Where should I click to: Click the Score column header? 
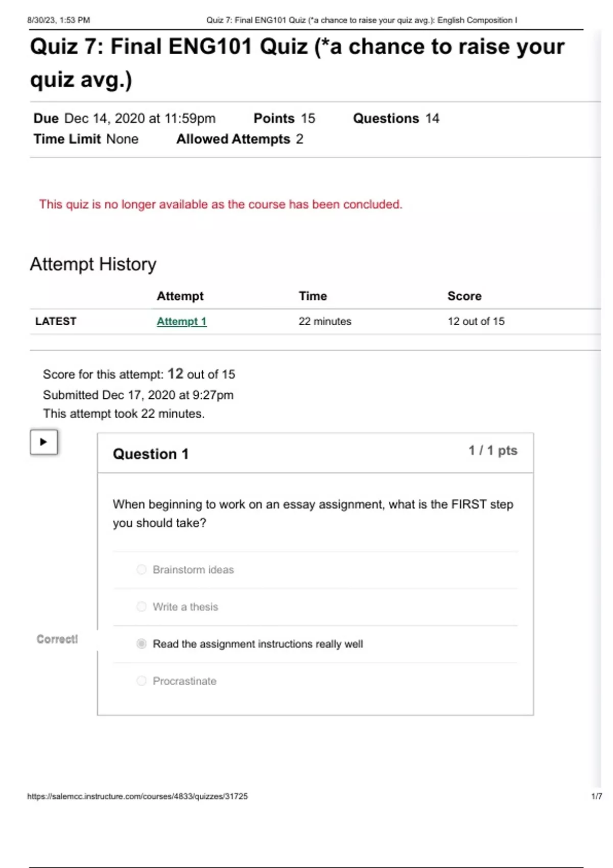(464, 296)
